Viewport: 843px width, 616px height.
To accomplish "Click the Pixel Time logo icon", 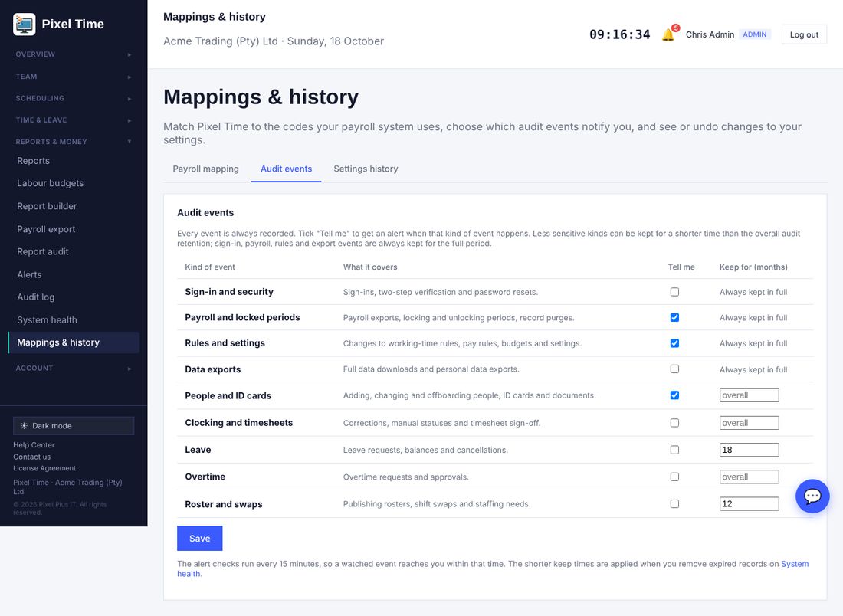I will [x=25, y=25].
